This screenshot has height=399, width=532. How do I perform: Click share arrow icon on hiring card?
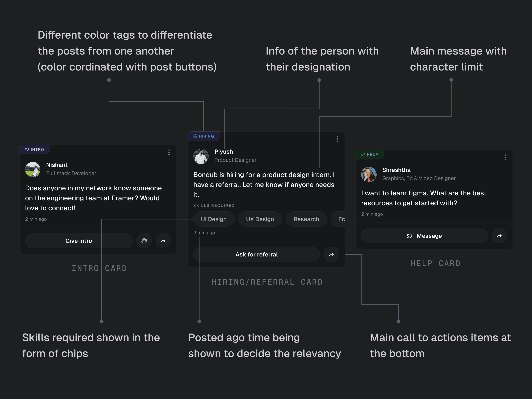tap(331, 255)
